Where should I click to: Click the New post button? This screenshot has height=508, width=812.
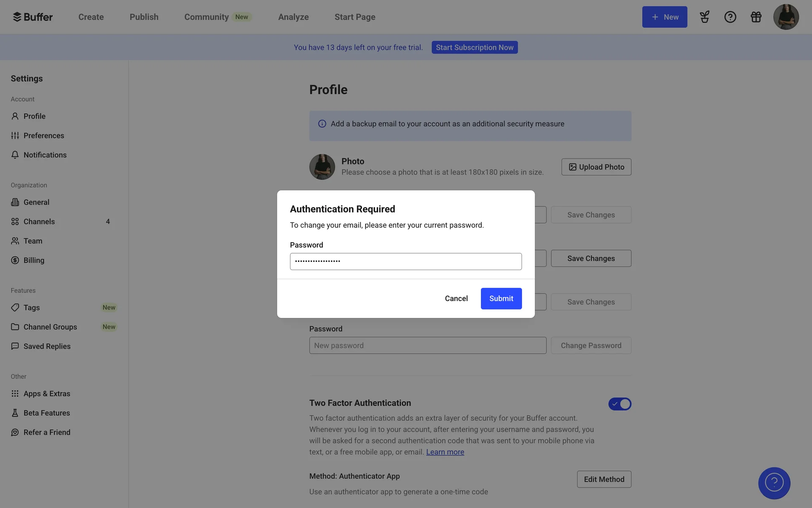coord(664,17)
